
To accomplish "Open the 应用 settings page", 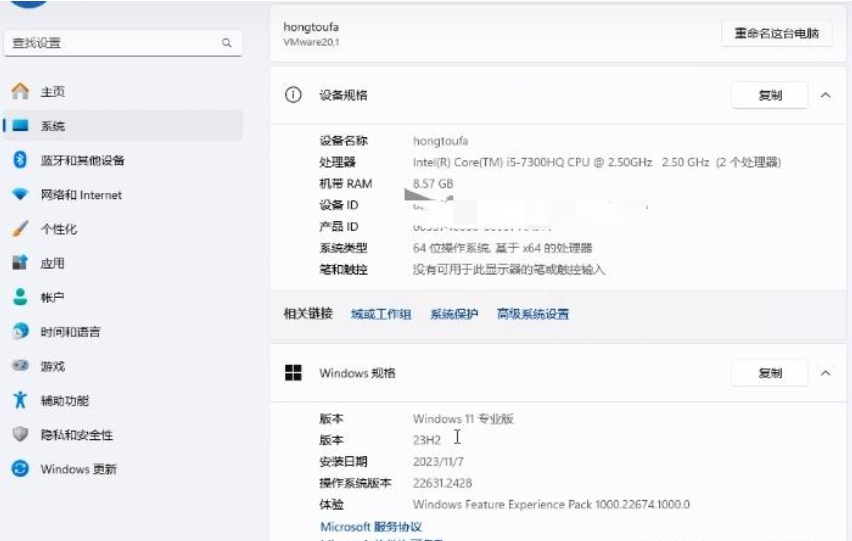I will pos(53,263).
